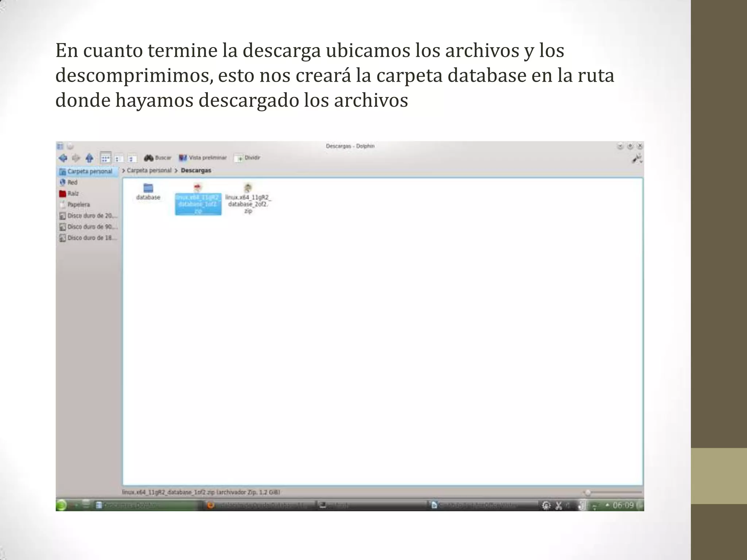Open Buscar search with binoculars

(x=157, y=158)
